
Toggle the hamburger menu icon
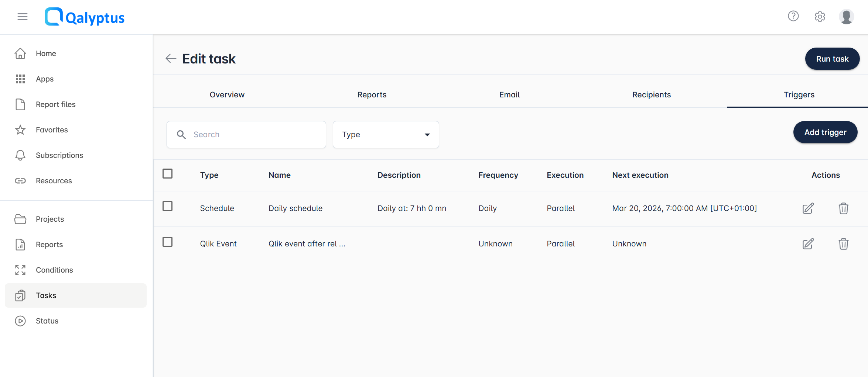tap(23, 17)
